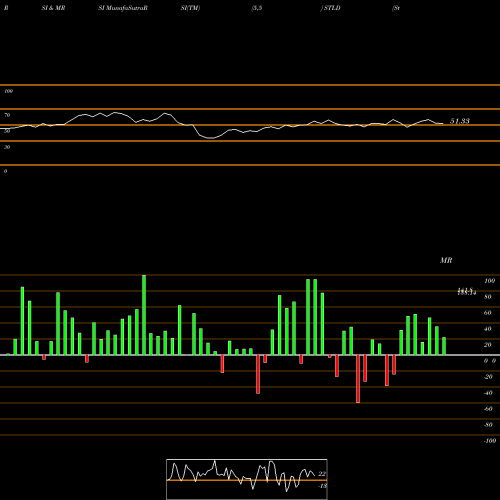Image resolution: width=500 pixels, height=500 pixels.
Task: Click the STLD ticker label
Action: point(332,8)
